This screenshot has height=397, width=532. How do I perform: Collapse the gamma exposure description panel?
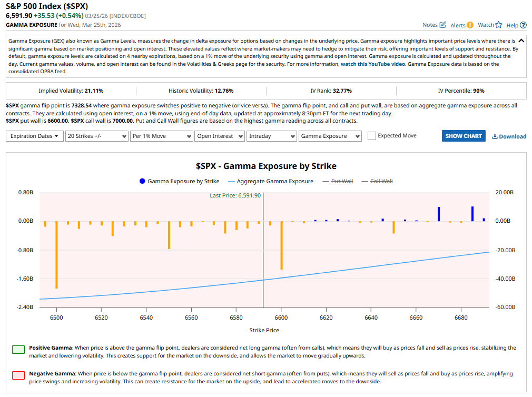coord(521,41)
